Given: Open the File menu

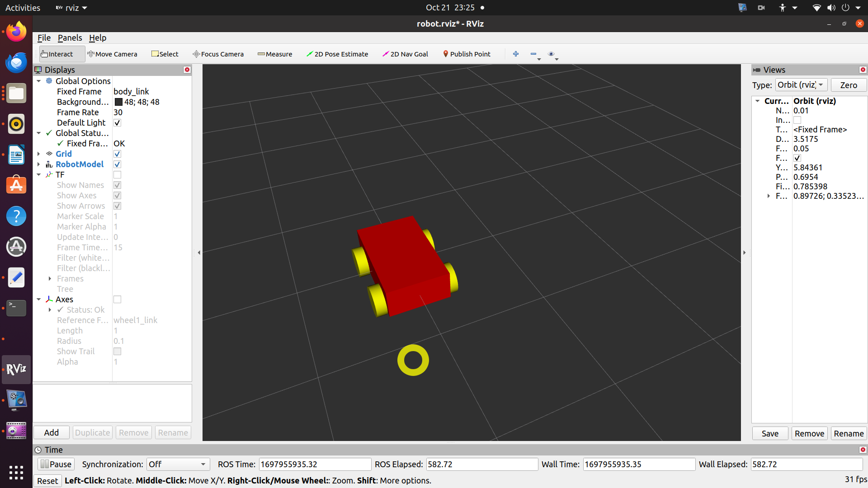Looking at the screenshot, I should pos(43,37).
